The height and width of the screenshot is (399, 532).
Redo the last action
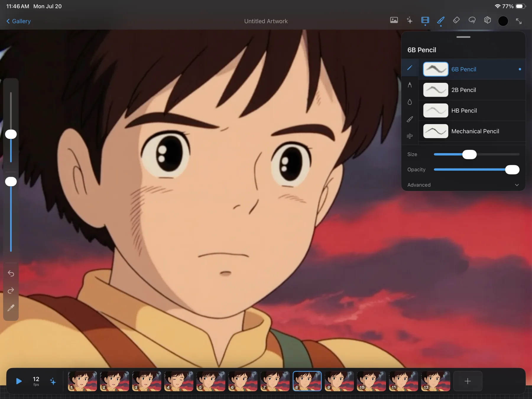11,291
